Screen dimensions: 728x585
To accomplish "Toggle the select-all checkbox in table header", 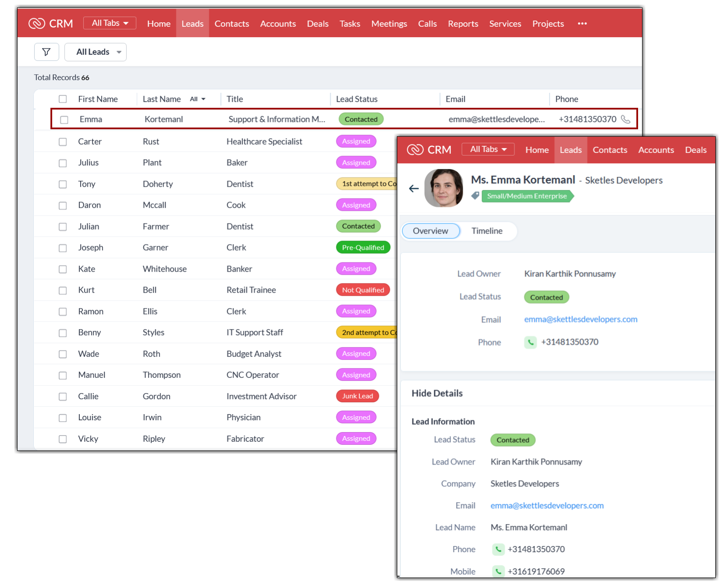I will click(x=63, y=99).
